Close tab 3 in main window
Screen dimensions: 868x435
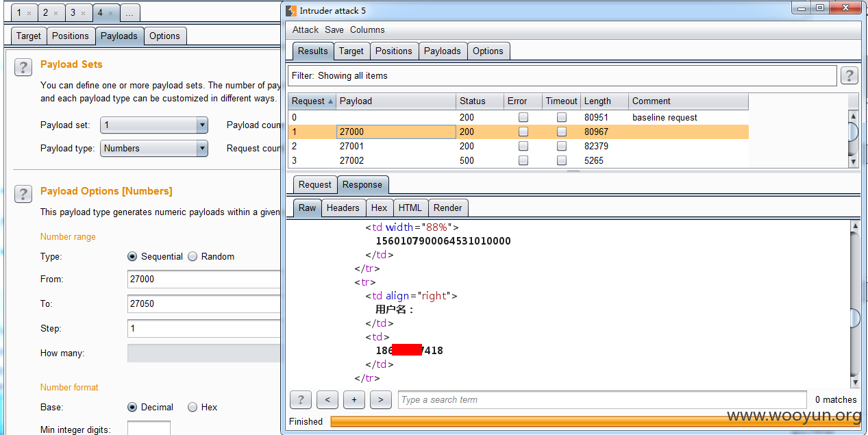point(83,13)
